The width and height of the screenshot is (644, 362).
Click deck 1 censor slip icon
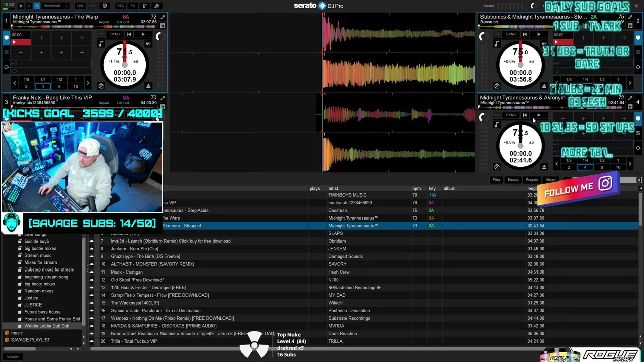[101, 86]
